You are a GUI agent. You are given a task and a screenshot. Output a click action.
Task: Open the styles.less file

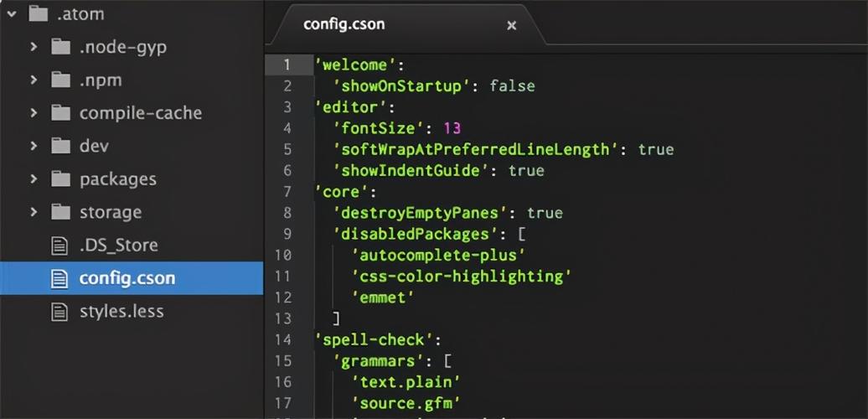click(x=121, y=311)
